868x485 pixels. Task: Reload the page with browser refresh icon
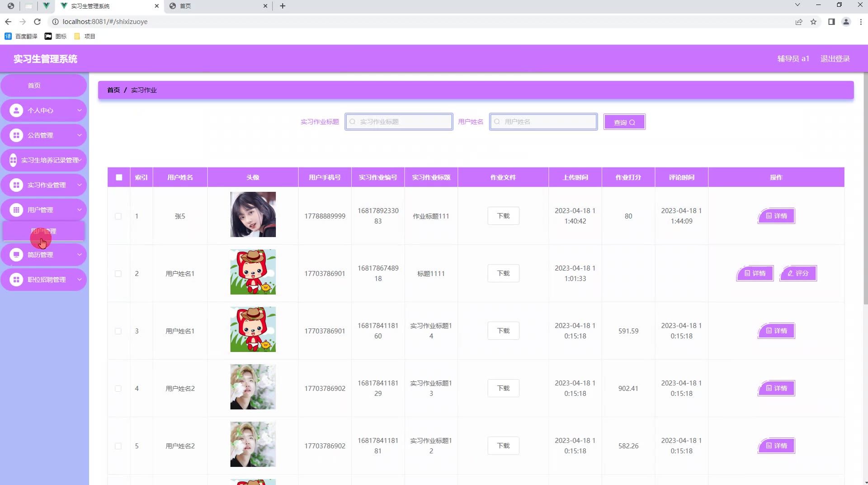(x=38, y=22)
